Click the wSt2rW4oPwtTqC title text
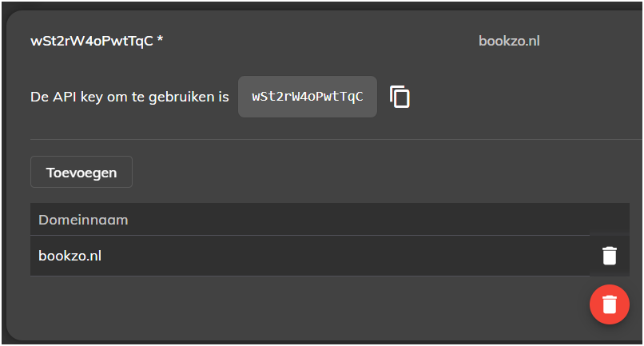Image resolution: width=644 pixels, height=346 pixels. tap(92, 41)
